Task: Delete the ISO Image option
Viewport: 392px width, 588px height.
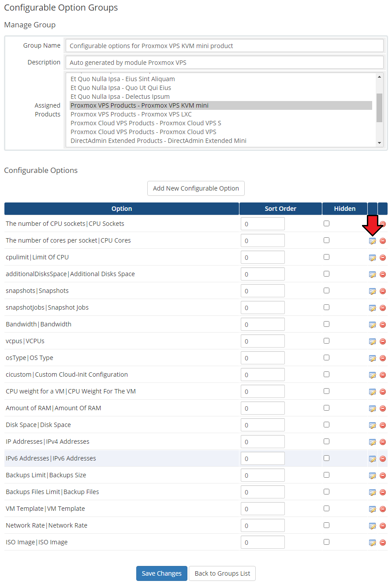Action: coord(383,543)
